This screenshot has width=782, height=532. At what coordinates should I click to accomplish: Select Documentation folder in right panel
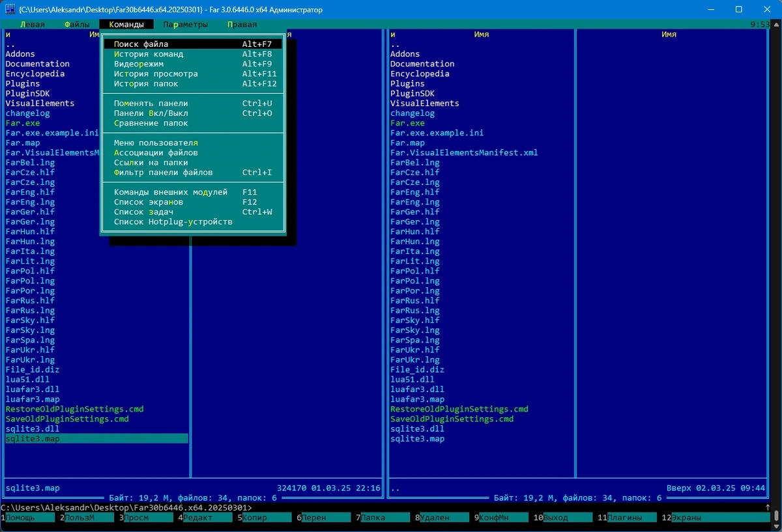(x=422, y=64)
